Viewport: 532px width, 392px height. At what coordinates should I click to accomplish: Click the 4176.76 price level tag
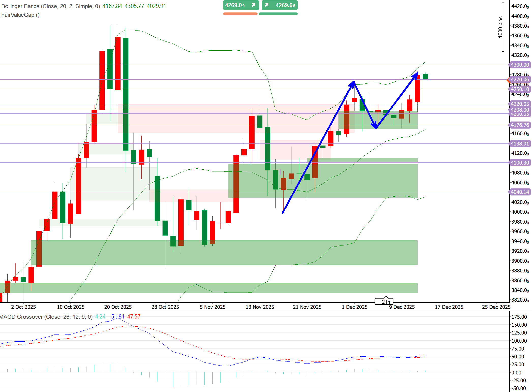(520, 125)
